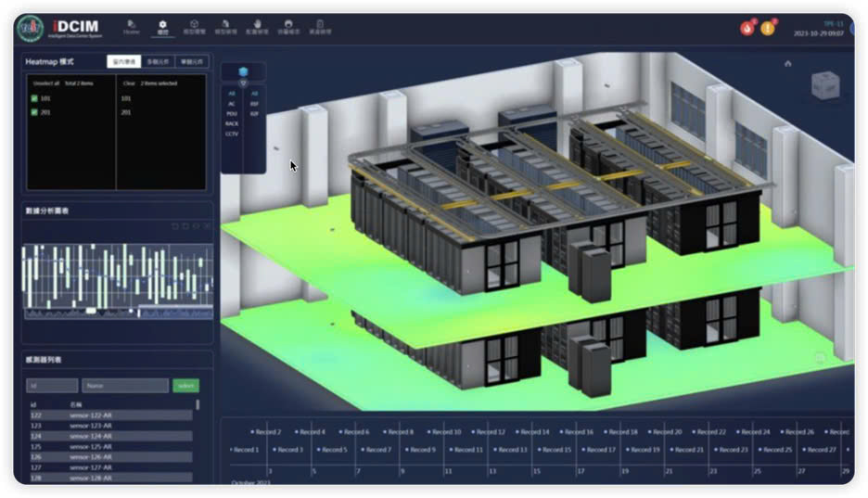Screen dimensions: 868x498
Task: Open the hand icon navigation item
Action: (x=257, y=27)
